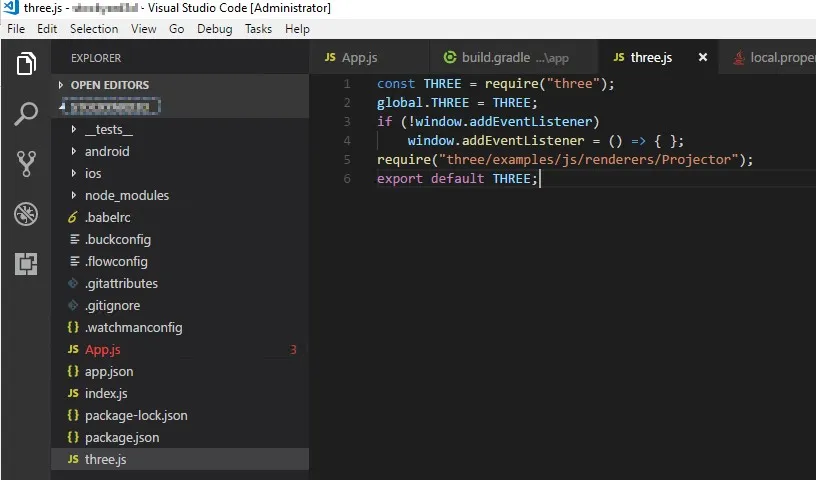Open app.json from the explorer
This screenshot has height=480, width=816.
pyautogui.click(x=182, y=371)
